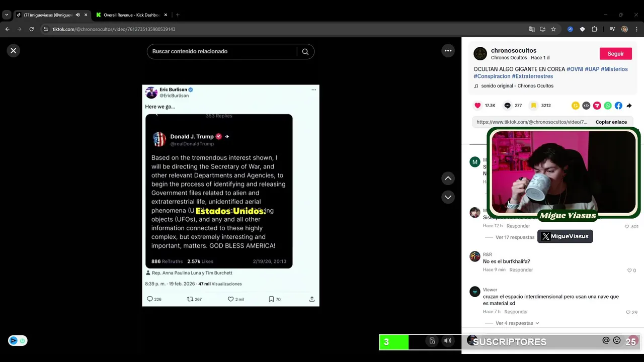
Task: Like the R&R comment with heart
Action: 629,270
